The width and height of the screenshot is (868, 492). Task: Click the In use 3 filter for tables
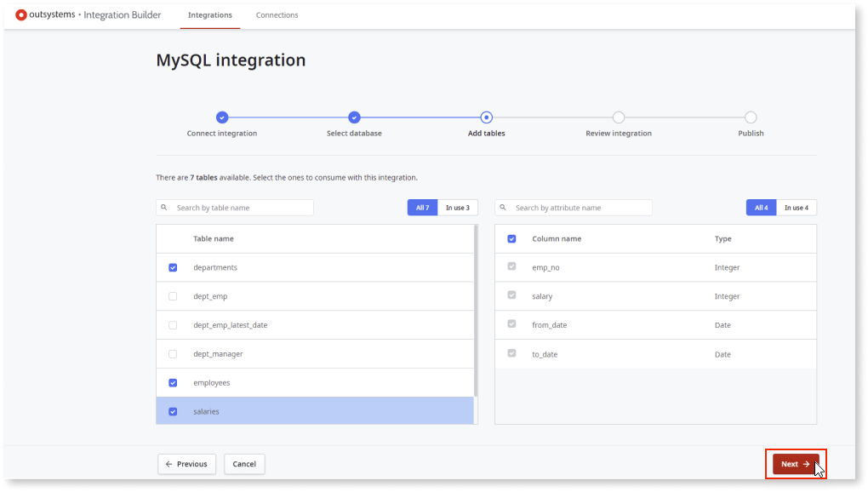pyautogui.click(x=458, y=207)
